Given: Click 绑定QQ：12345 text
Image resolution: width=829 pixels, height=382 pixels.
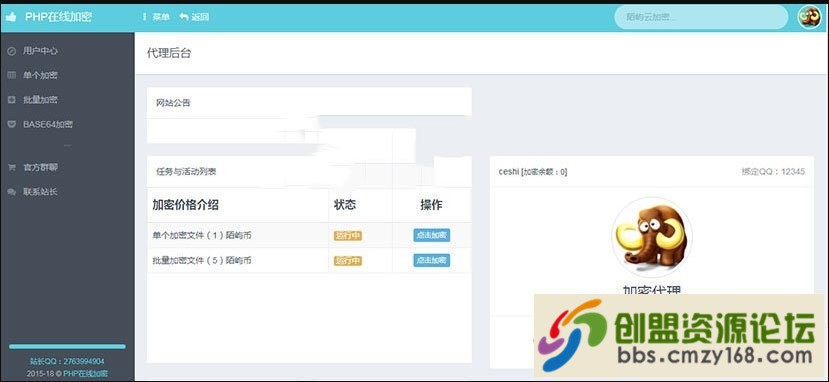Looking at the screenshot, I should (773, 172).
